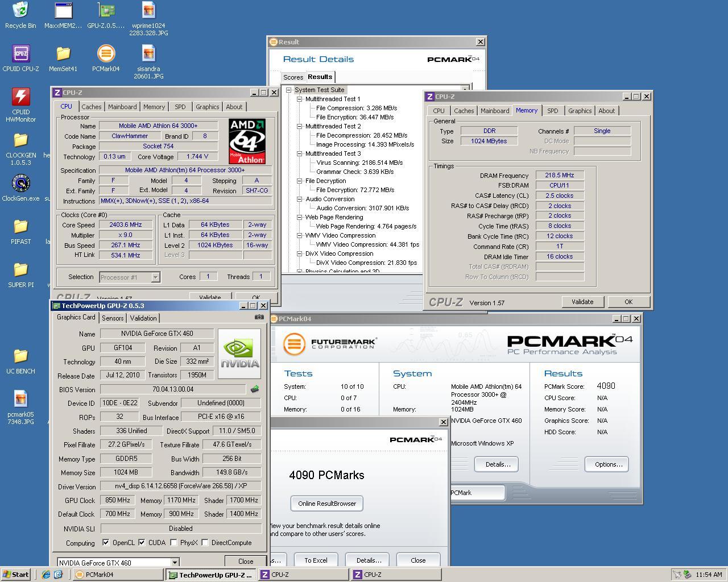This screenshot has height=582, width=728.
Task: Click OK in CPU-Z Memory window
Action: pyautogui.click(x=628, y=302)
